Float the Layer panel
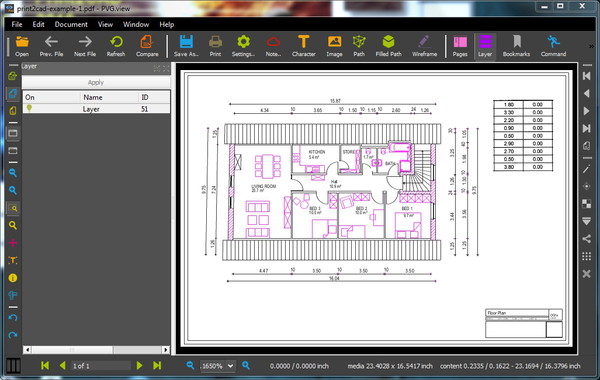Image resolution: width=600 pixels, height=380 pixels. tap(157, 68)
